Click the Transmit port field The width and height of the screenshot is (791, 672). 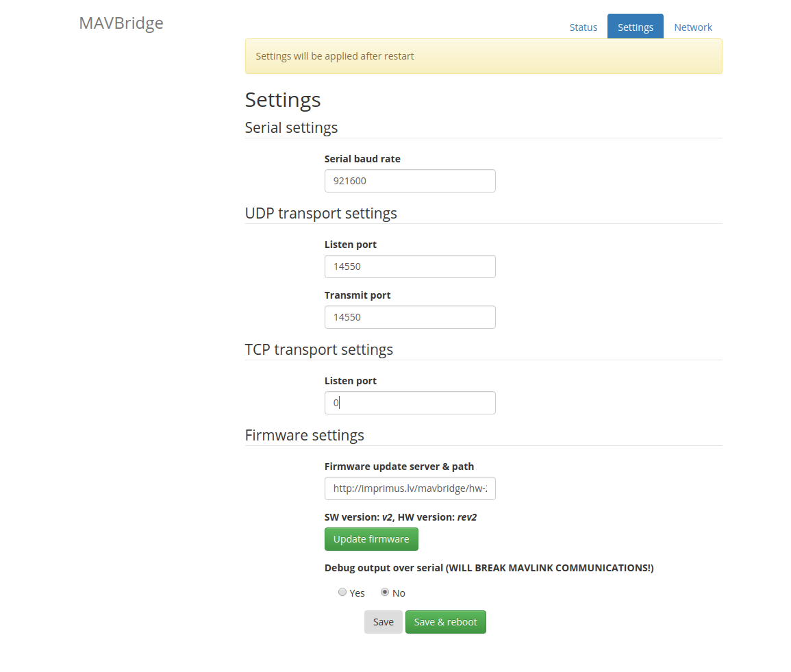coord(410,317)
